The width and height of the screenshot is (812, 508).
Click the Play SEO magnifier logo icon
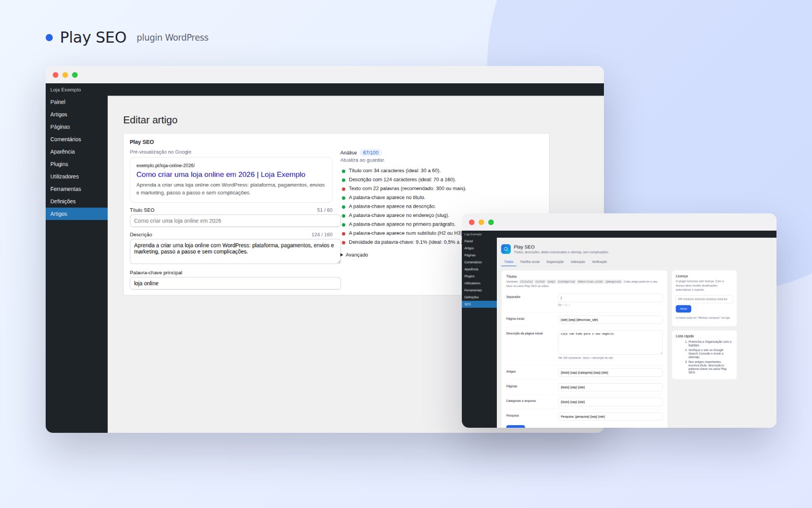[506, 249]
